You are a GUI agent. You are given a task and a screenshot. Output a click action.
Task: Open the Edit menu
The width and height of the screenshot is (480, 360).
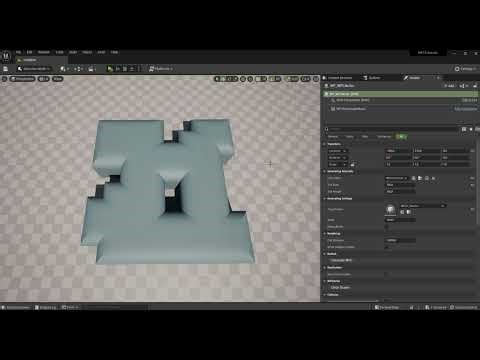pyautogui.click(x=29, y=52)
